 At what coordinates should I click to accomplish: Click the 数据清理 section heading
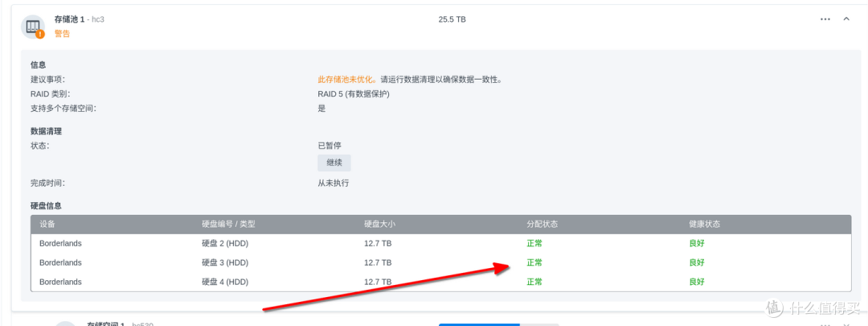tap(46, 131)
